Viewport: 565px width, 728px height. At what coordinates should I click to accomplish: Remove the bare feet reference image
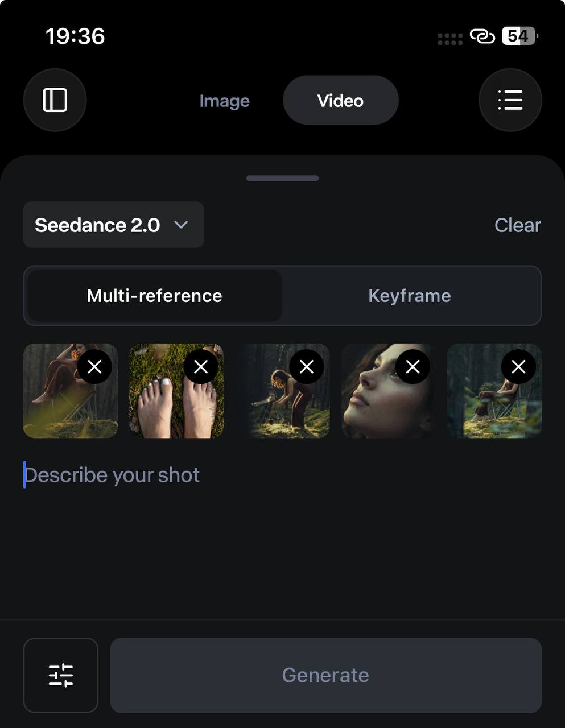[201, 367]
